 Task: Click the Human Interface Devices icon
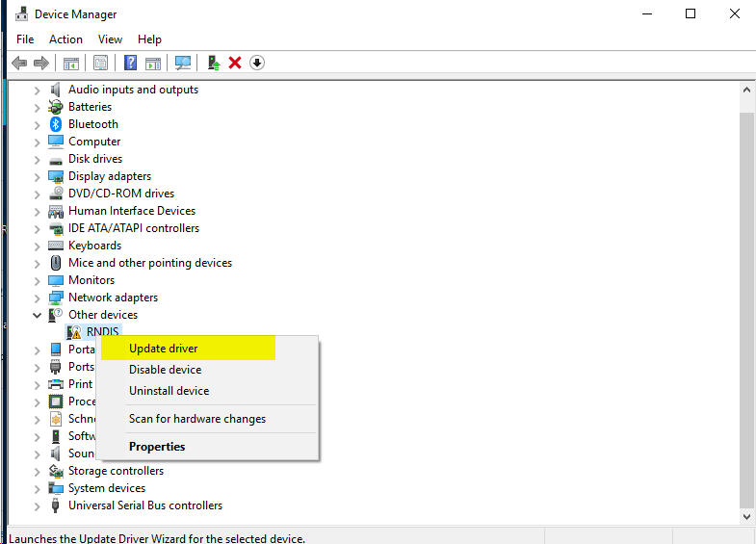(56, 212)
